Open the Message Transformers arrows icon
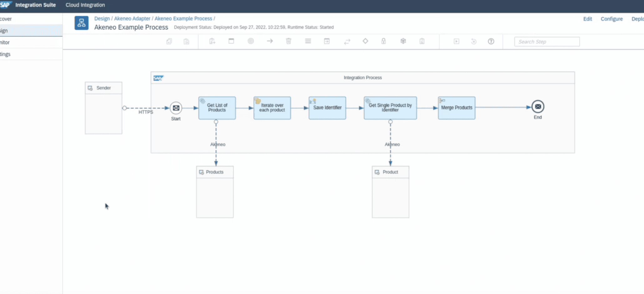Viewport: 644px width, 294px height. [347, 42]
